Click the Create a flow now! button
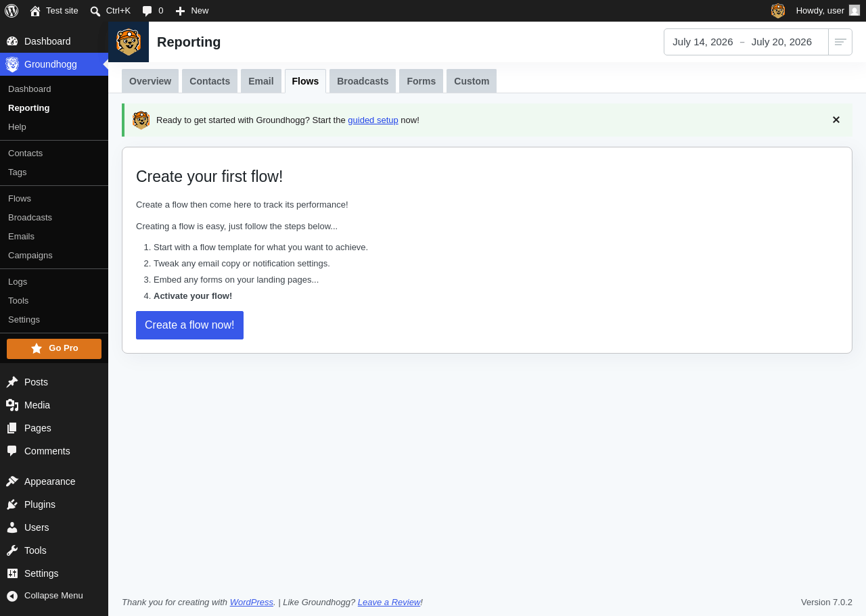This screenshot has width=866, height=616. point(189,325)
